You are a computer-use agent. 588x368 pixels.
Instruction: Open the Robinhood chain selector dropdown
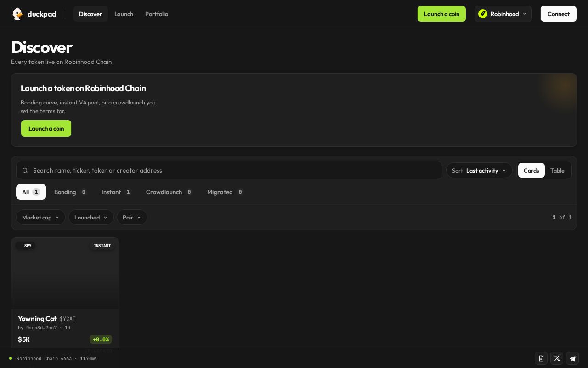click(x=503, y=14)
